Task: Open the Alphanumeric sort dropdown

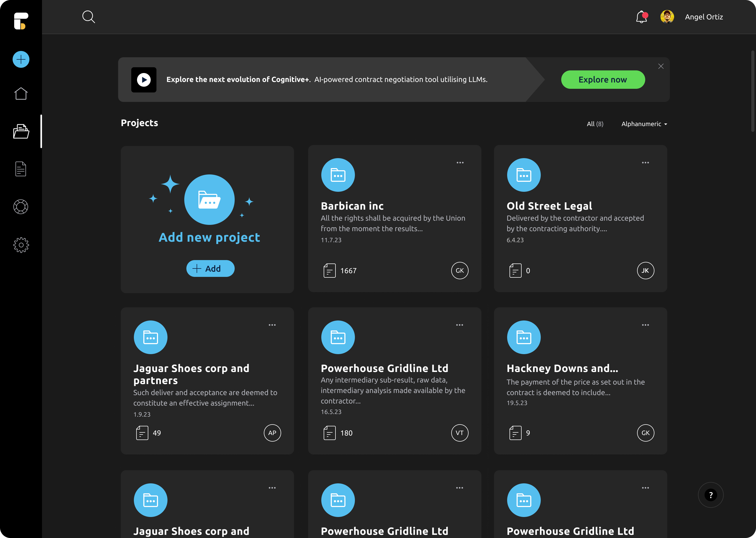Action: pos(644,124)
